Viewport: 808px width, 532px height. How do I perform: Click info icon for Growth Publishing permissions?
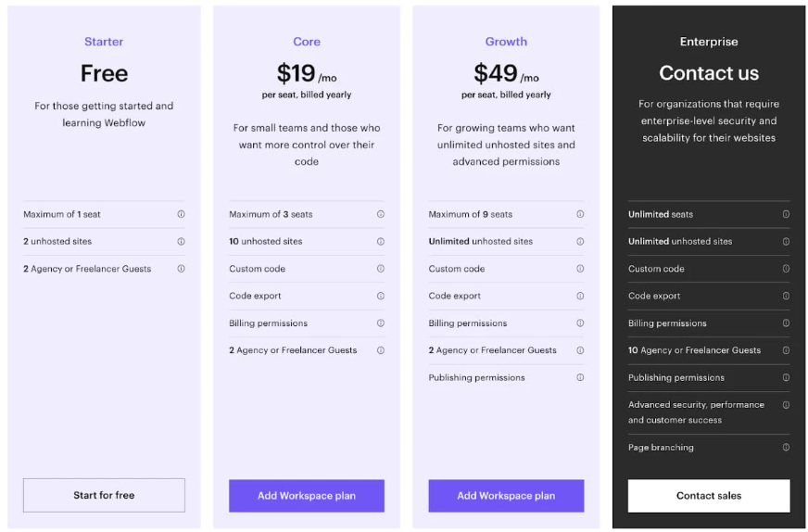580,377
